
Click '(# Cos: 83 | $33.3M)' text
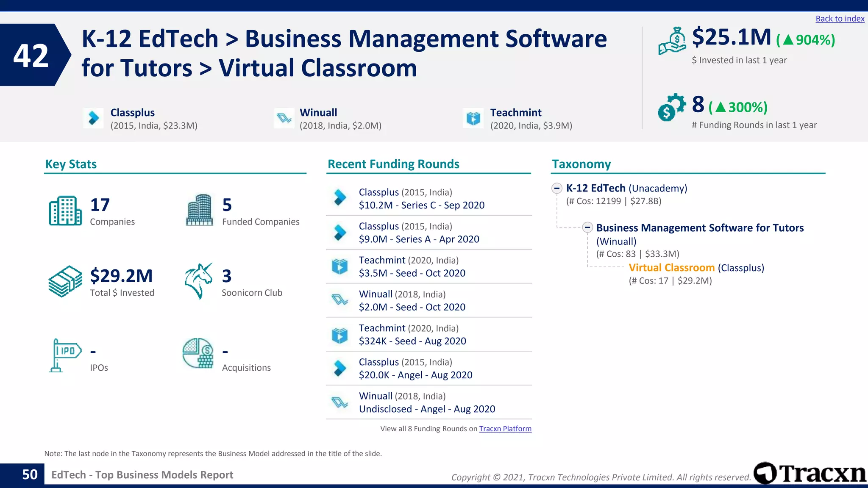tap(638, 254)
